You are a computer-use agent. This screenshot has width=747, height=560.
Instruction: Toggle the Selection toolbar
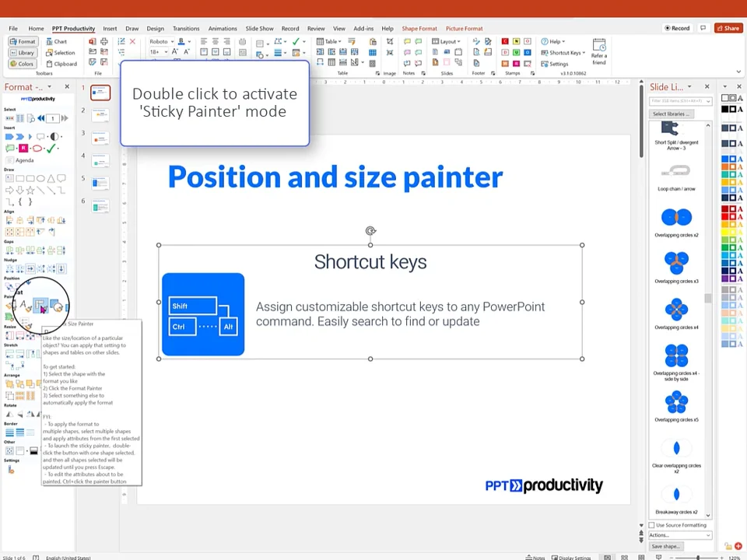coord(61,53)
